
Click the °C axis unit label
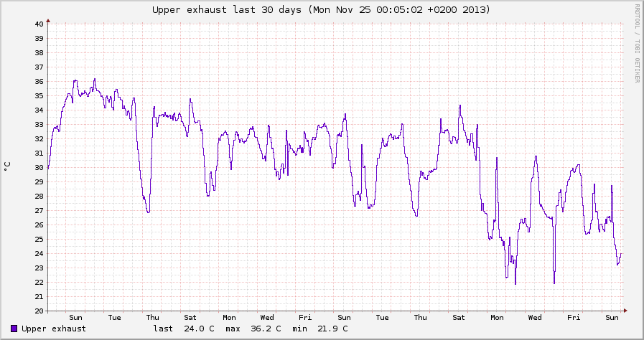(7, 167)
